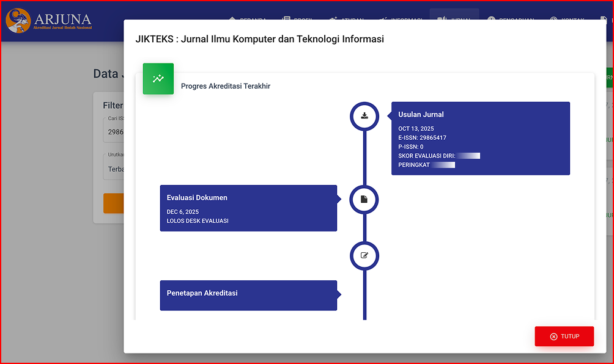Click the Pengaduan info icon in the navbar

[491, 20]
